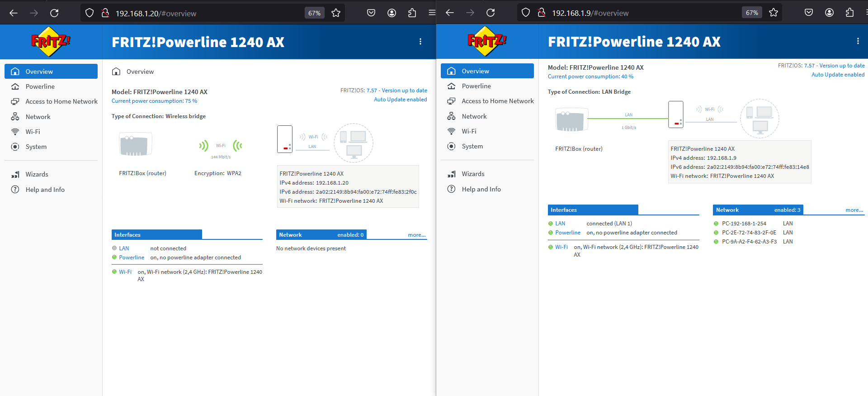This screenshot has height=396, width=868.
Task: Click the home icon in left Overview breadcrumb
Action: 116,72
